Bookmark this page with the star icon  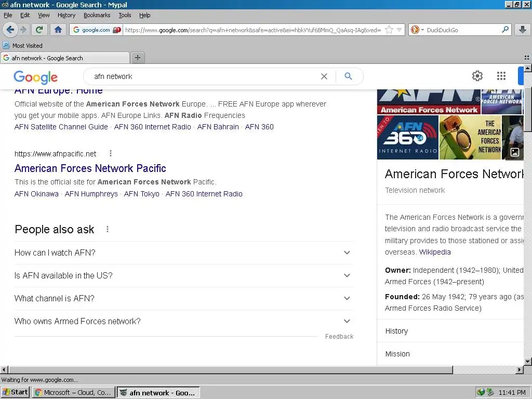[x=389, y=30]
